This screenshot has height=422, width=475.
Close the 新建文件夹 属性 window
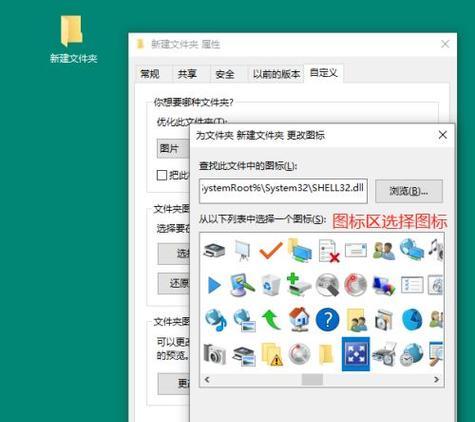pyautogui.click(x=445, y=44)
